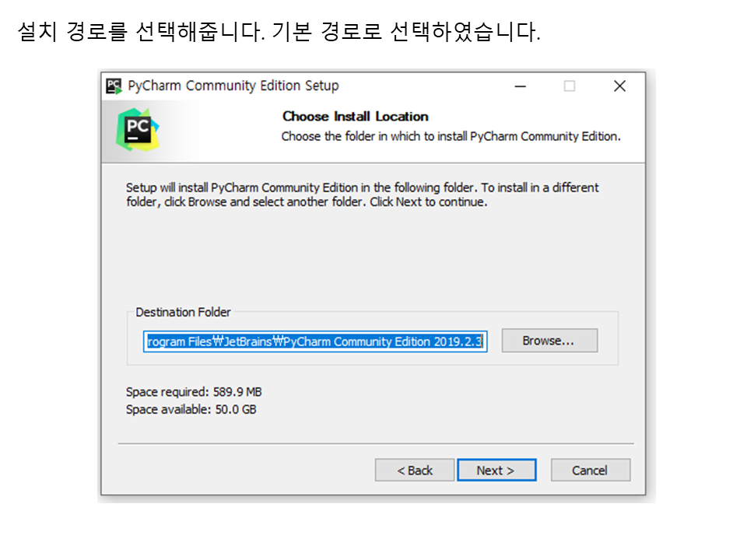
Task: Go to previous step with Back
Action: coord(415,470)
